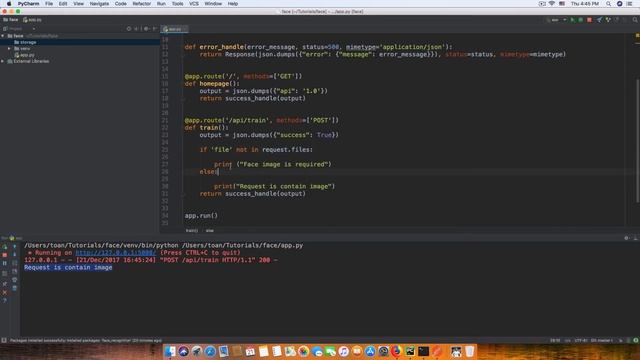Open the File menu
This screenshot has height=360, width=640.
point(49,4)
